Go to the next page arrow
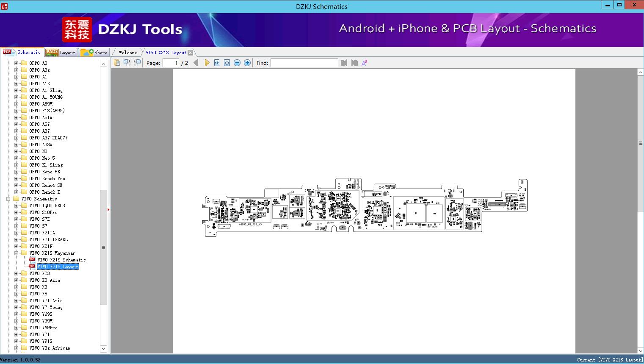The width and height of the screenshot is (644, 364). point(207,63)
